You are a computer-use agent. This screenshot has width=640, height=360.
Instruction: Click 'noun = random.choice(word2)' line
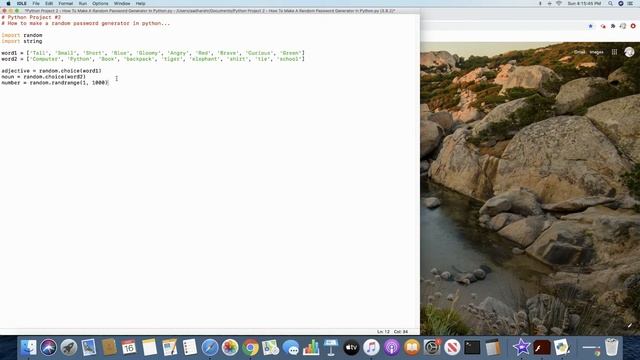(44, 77)
